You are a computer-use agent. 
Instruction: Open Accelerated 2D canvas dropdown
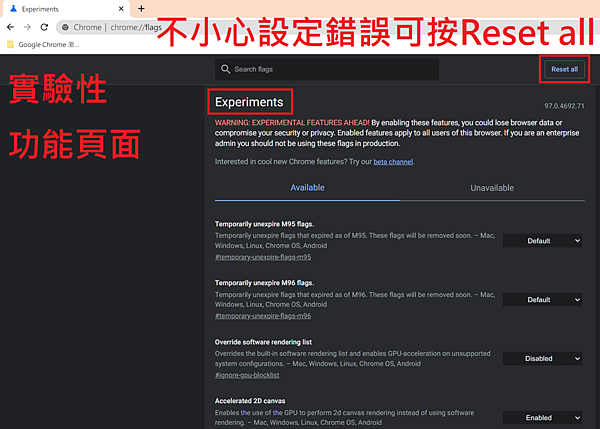pyautogui.click(x=542, y=418)
